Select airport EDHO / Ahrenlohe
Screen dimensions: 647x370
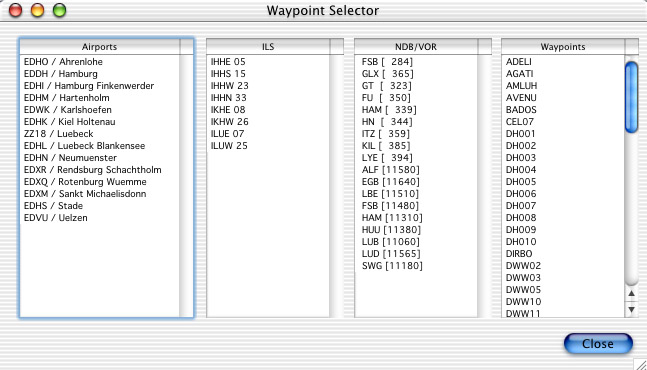(x=63, y=62)
